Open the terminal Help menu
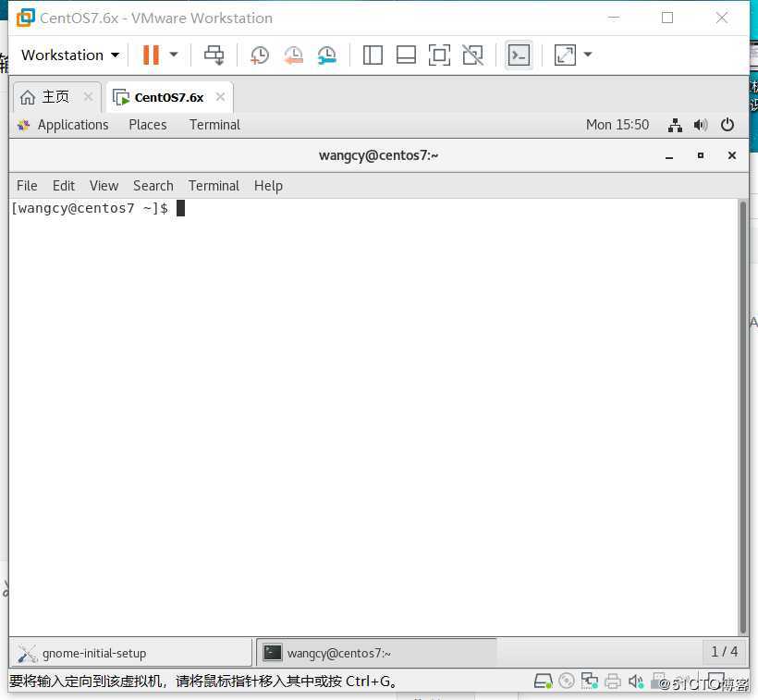758x700 pixels. click(x=268, y=186)
